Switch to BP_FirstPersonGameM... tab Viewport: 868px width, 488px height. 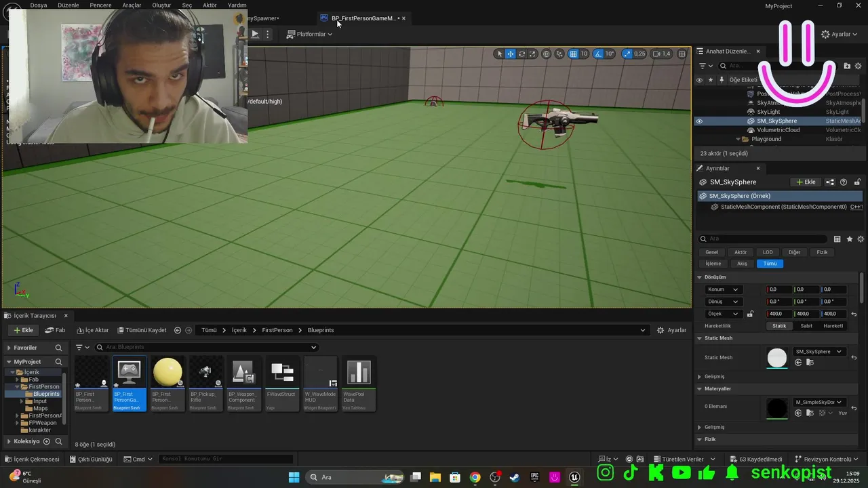coord(363,18)
